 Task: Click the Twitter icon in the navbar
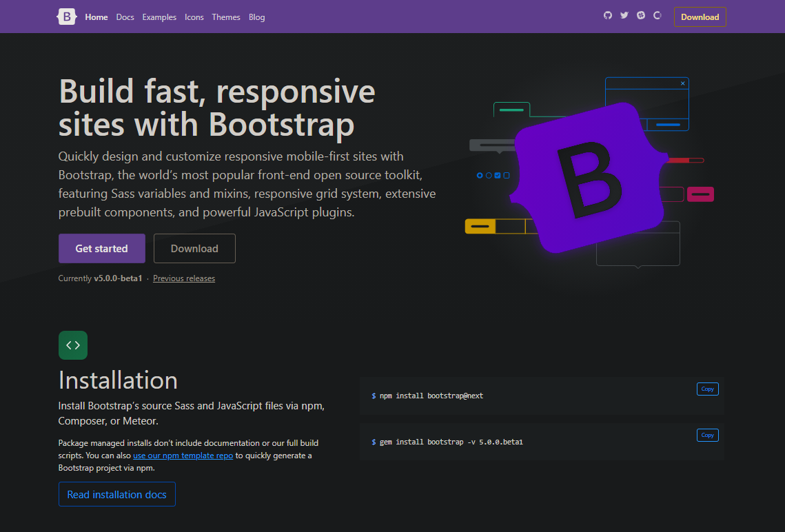coord(624,16)
